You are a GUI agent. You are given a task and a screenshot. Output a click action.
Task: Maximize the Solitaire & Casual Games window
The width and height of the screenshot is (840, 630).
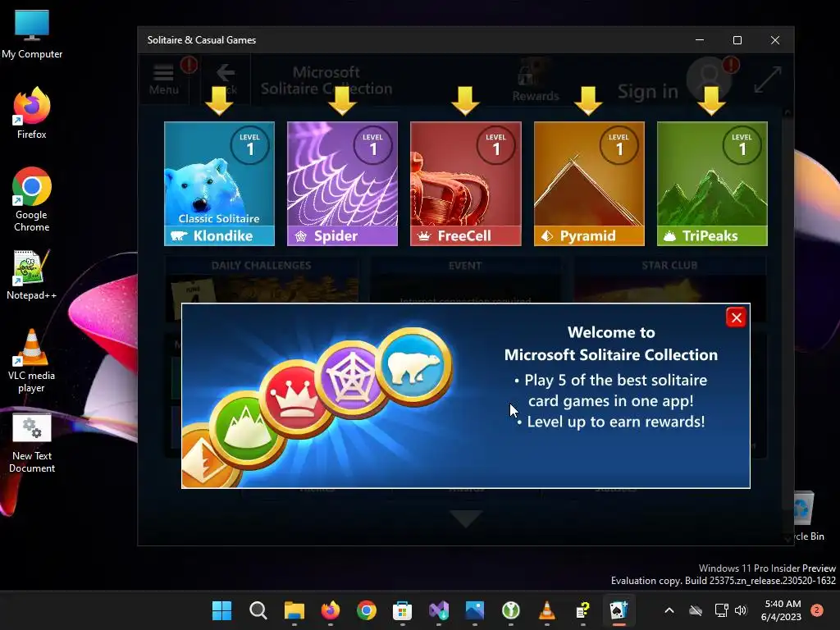click(x=737, y=40)
